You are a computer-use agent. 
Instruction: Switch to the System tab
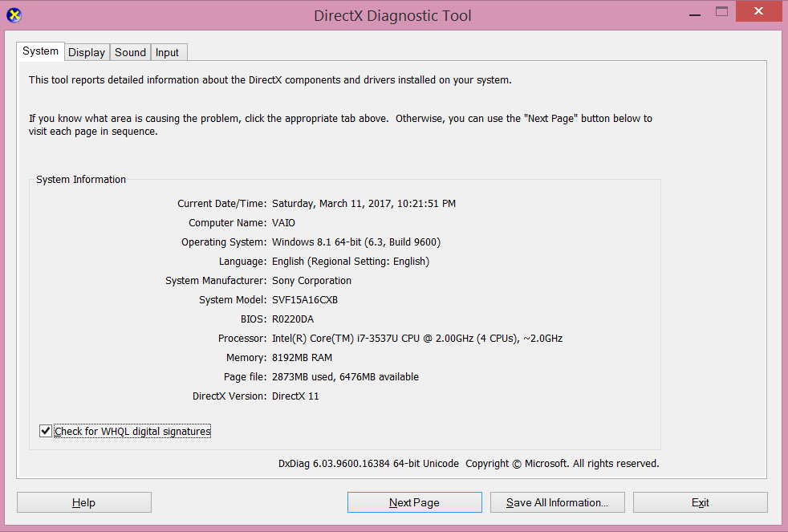40,51
